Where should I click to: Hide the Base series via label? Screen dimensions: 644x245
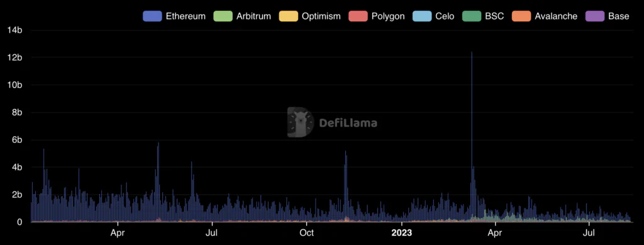click(x=619, y=16)
